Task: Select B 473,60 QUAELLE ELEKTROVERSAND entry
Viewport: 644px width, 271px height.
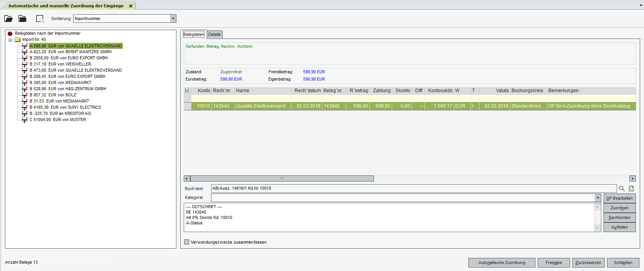Action: click(75, 71)
